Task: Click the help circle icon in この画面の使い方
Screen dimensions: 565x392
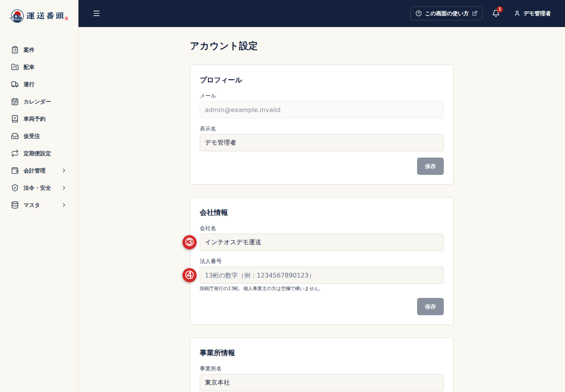Action: tap(419, 13)
